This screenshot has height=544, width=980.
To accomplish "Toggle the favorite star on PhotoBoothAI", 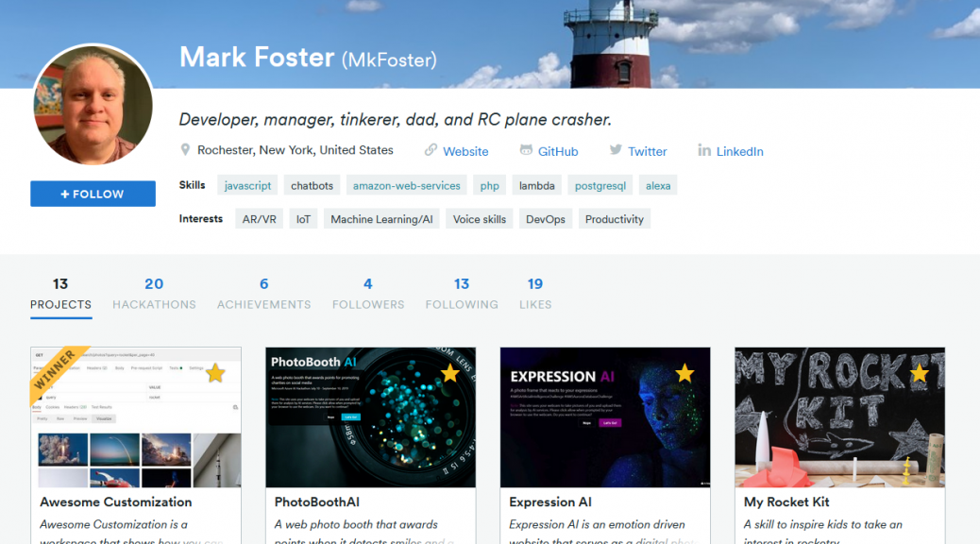I will 449,373.
